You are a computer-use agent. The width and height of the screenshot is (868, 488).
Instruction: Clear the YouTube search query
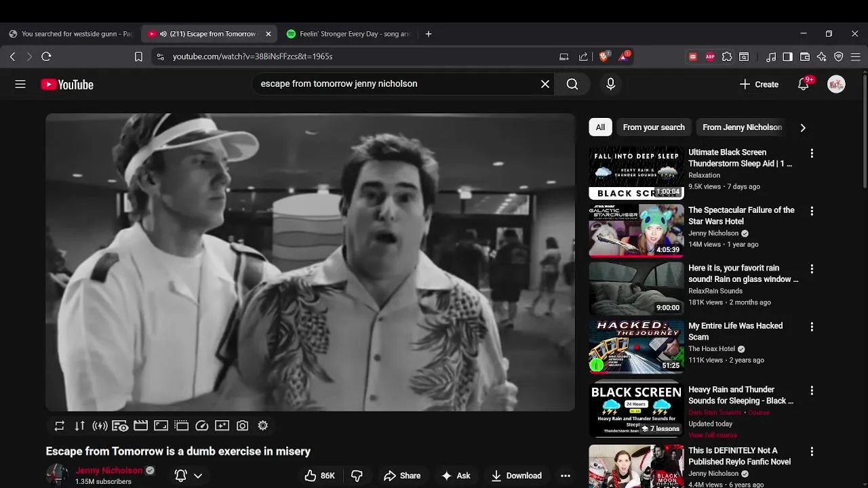(545, 84)
